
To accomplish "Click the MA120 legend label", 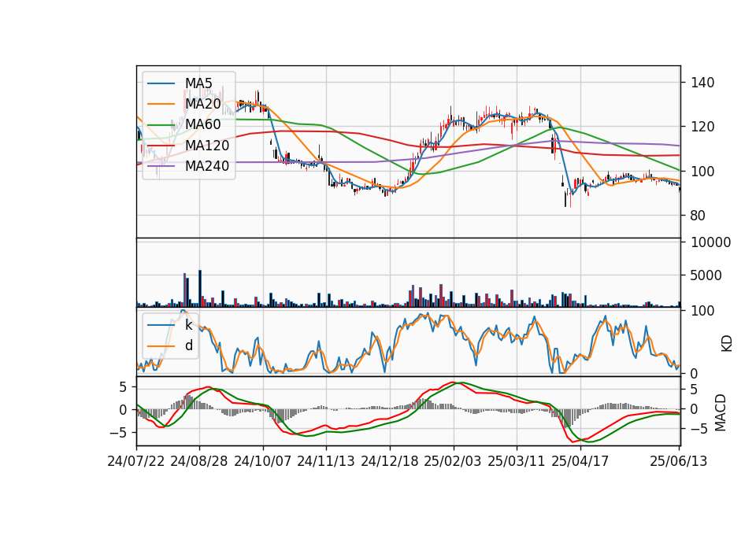I will 207,145.
